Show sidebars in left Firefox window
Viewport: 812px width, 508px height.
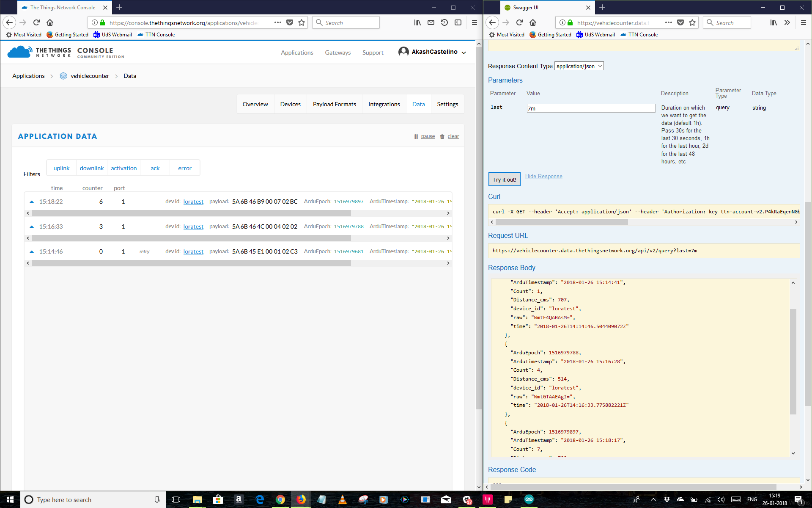[x=458, y=22]
